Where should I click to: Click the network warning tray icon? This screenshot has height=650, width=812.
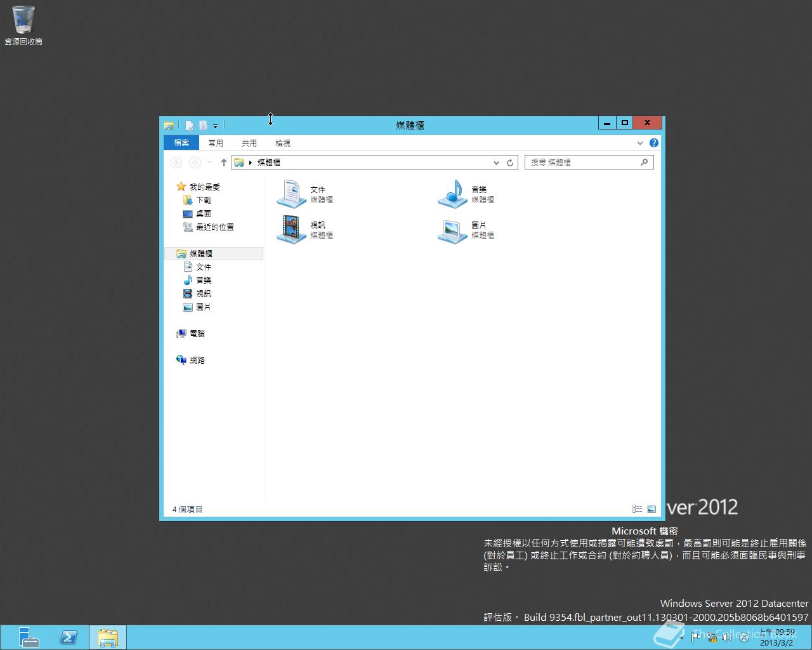(x=712, y=637)
